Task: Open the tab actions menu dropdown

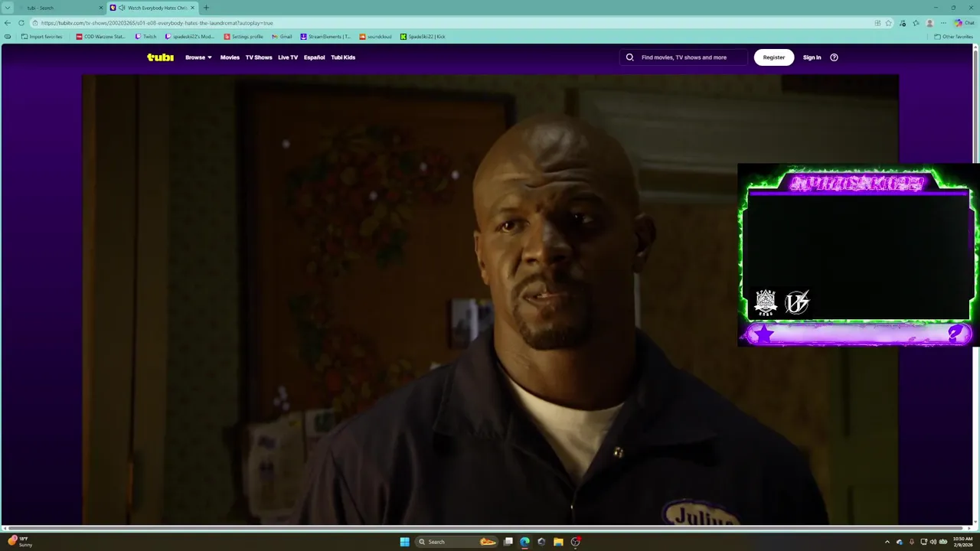Action: 8,8
